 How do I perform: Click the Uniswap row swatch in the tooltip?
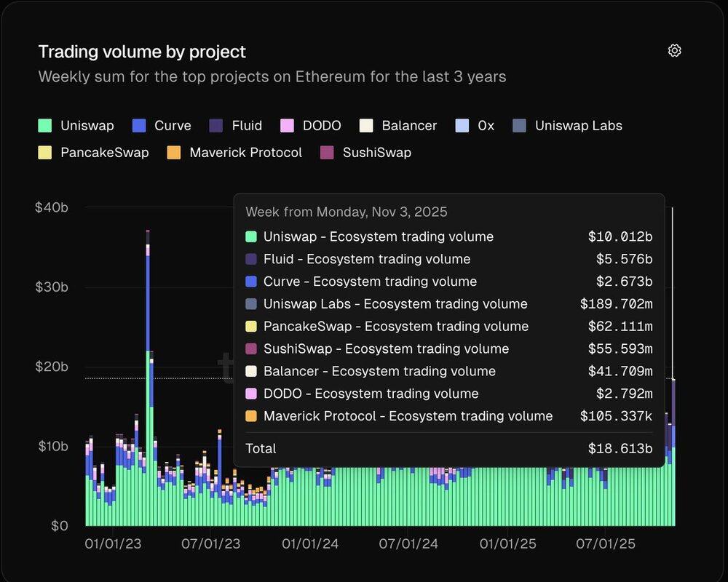(x=251, y=237)
